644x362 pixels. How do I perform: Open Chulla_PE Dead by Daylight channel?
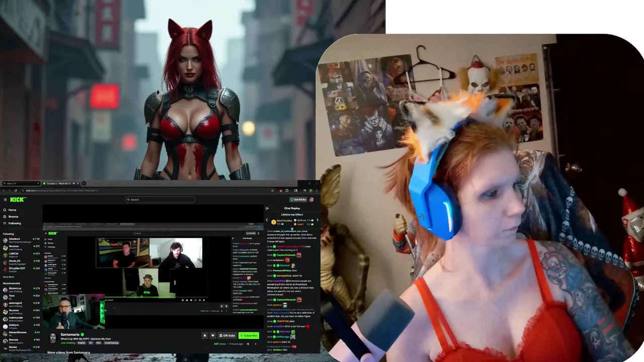[x=21, y=262]
